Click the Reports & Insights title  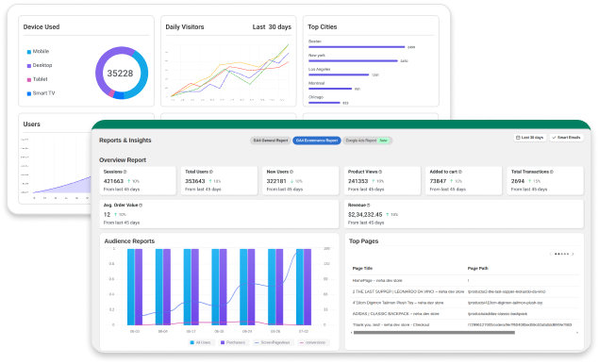click(125, 141)
